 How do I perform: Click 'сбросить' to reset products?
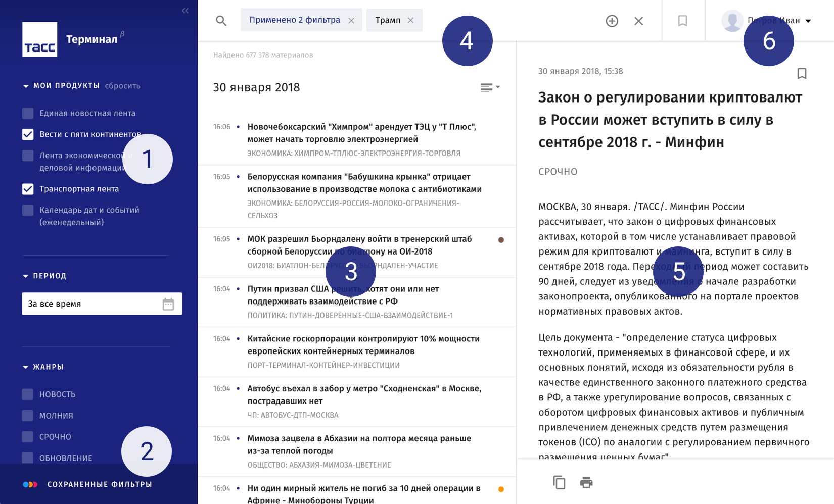[x=123, y=86]
